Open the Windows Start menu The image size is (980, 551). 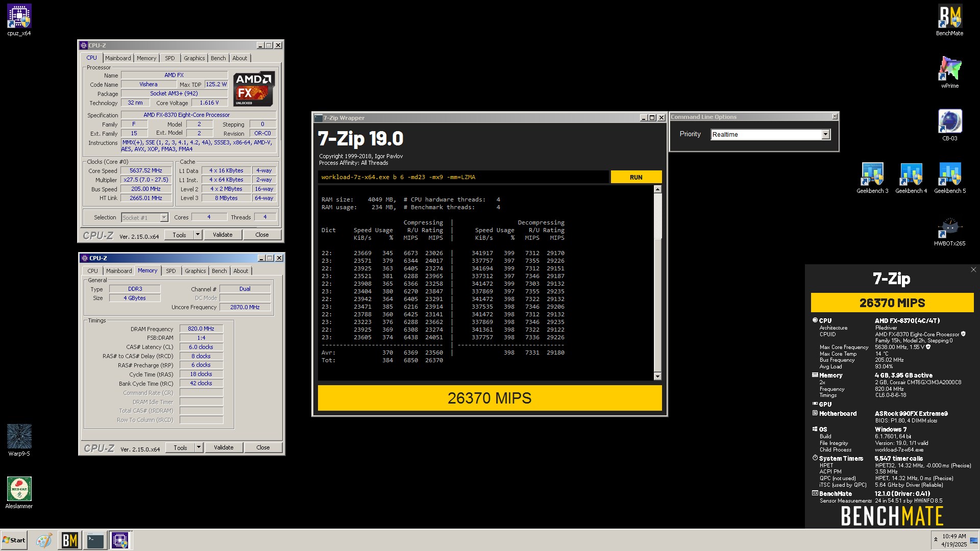click(14, 540)
